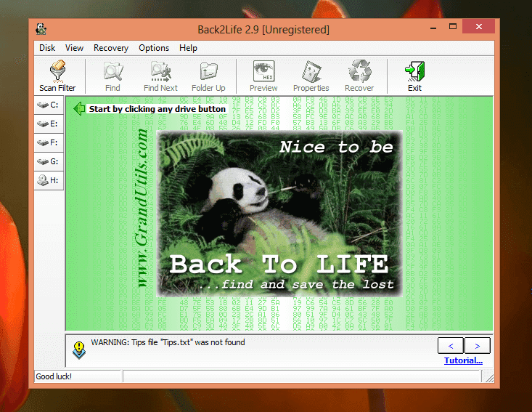The height and width of the screenshot is (412, 532).
Task: Open the Tutorial... link
Action: click(464, 360)
